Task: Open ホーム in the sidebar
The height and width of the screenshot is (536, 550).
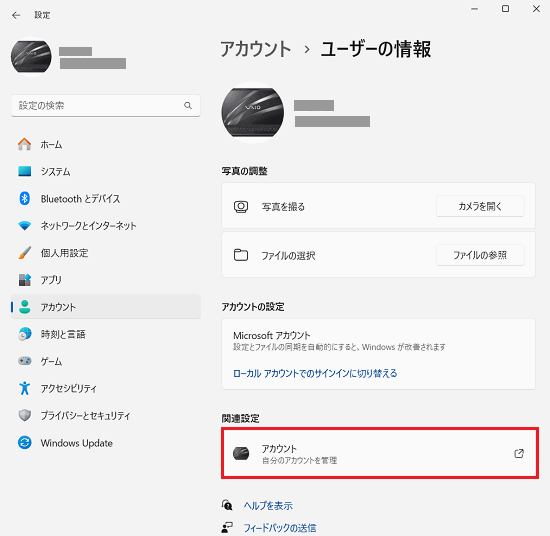Action: pyautogui.click(x=106, y=144)
